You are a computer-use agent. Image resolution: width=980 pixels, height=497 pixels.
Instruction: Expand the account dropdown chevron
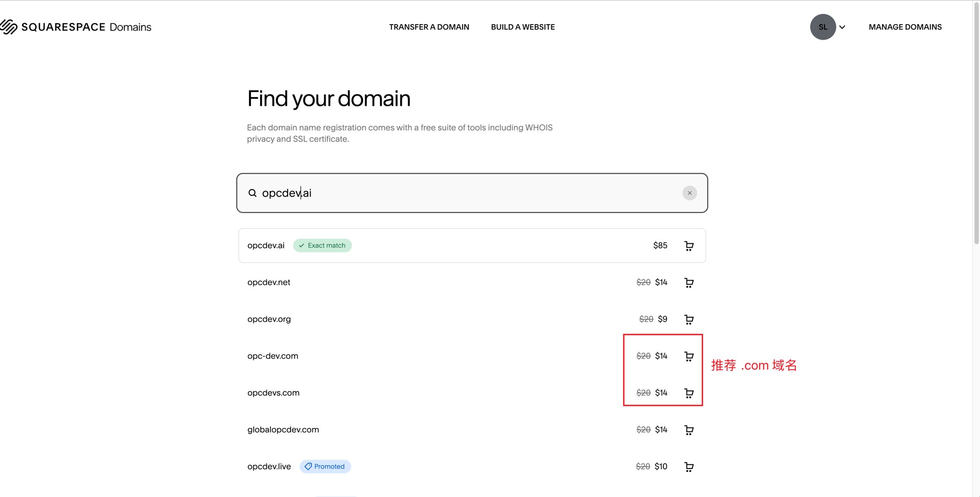pyautogui.click(x=842, y=27)
